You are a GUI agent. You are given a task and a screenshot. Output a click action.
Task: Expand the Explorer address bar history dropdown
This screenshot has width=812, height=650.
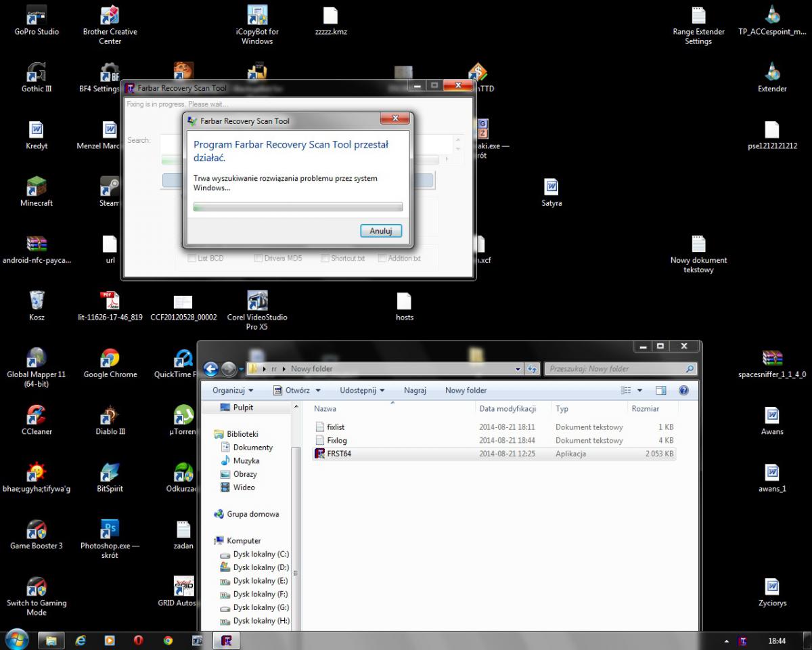[x=518, y=369]
